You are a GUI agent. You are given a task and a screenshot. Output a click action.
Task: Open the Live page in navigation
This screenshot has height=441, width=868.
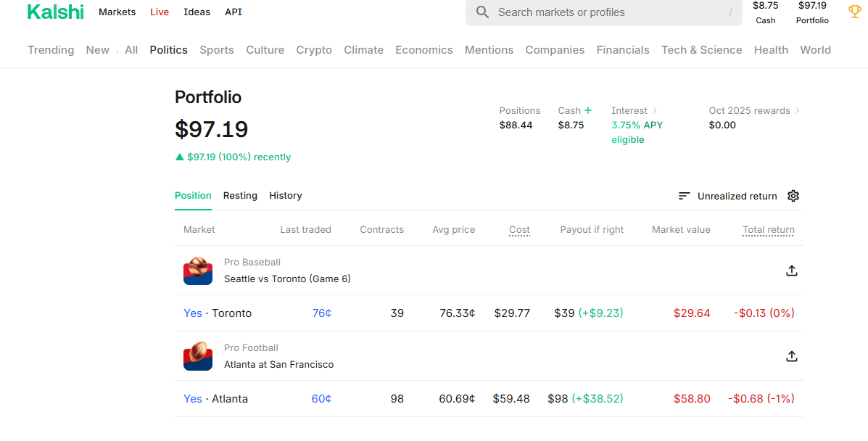point(160,12)
